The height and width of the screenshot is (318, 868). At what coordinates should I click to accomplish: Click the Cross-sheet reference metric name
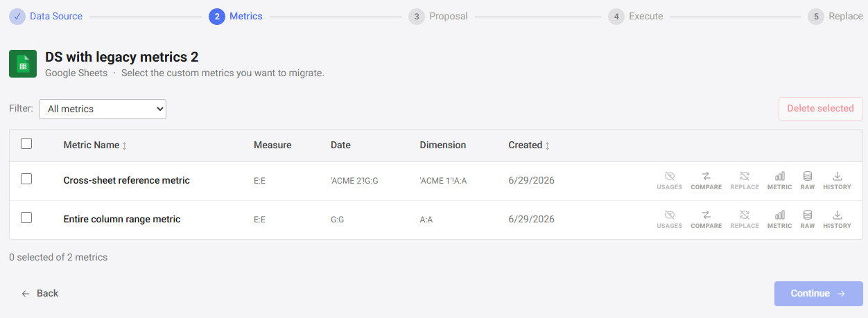click(x=127, y=181)
